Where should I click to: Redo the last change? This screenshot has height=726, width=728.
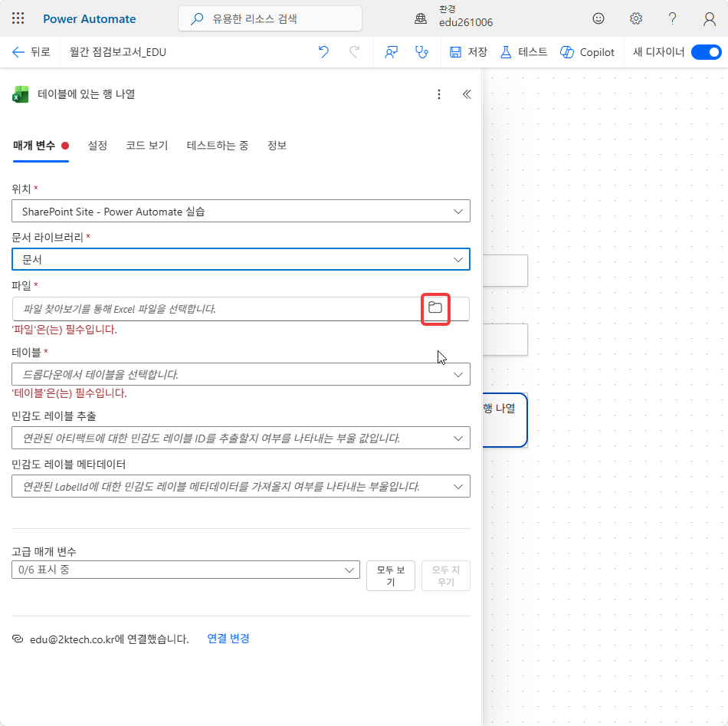point(354,52)
